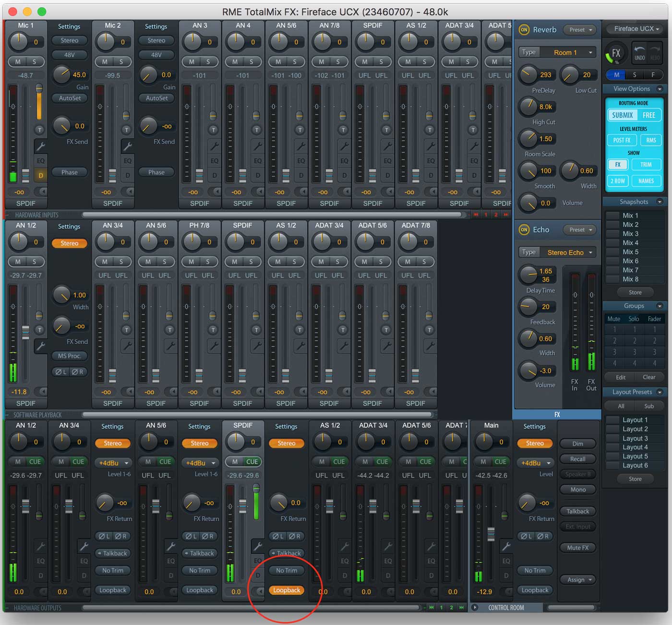
Task: Open the wrench settings on Mic 1 channel
Action: pyautogui.click(x=41, y=146)
